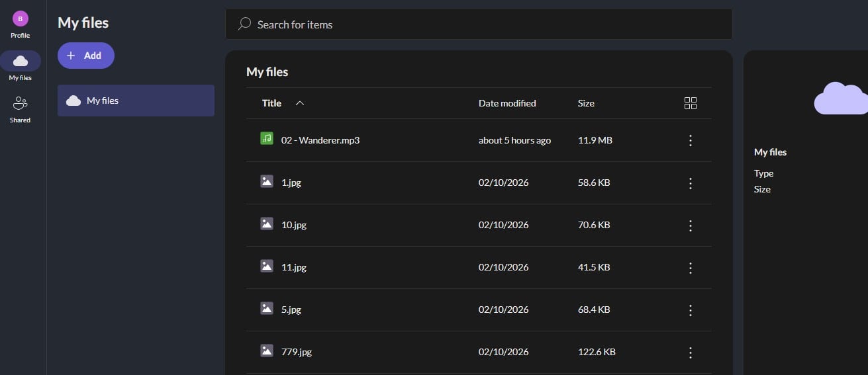868x375 pixels.
Task: Click the image icon of 11.jpg
Action: (x=267, y=266)
